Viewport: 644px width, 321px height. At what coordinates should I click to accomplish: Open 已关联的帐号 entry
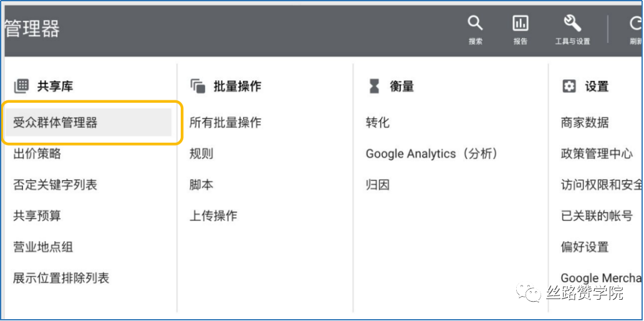(597, 216)
